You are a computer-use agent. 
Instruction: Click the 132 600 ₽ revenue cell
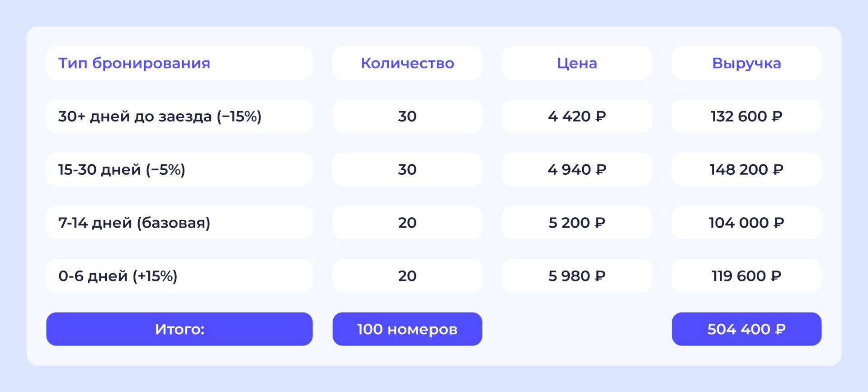click(x=746, y=117)
